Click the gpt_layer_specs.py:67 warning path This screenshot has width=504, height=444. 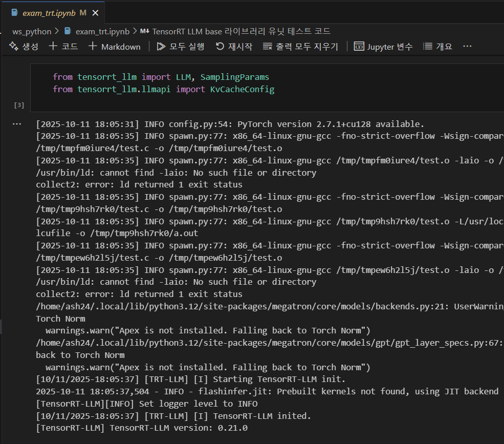(269, 343)
